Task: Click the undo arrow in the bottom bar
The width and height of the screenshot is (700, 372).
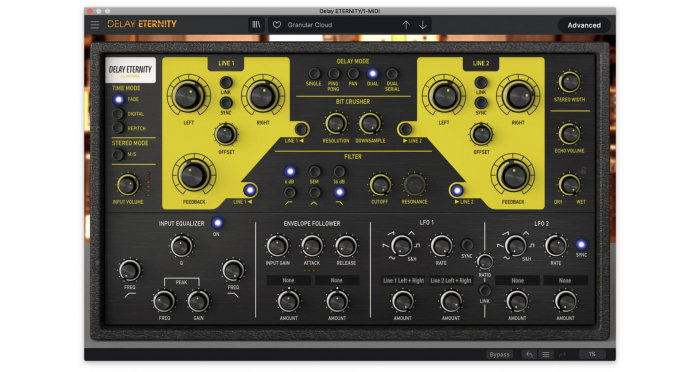Action: tap(529, 355)
